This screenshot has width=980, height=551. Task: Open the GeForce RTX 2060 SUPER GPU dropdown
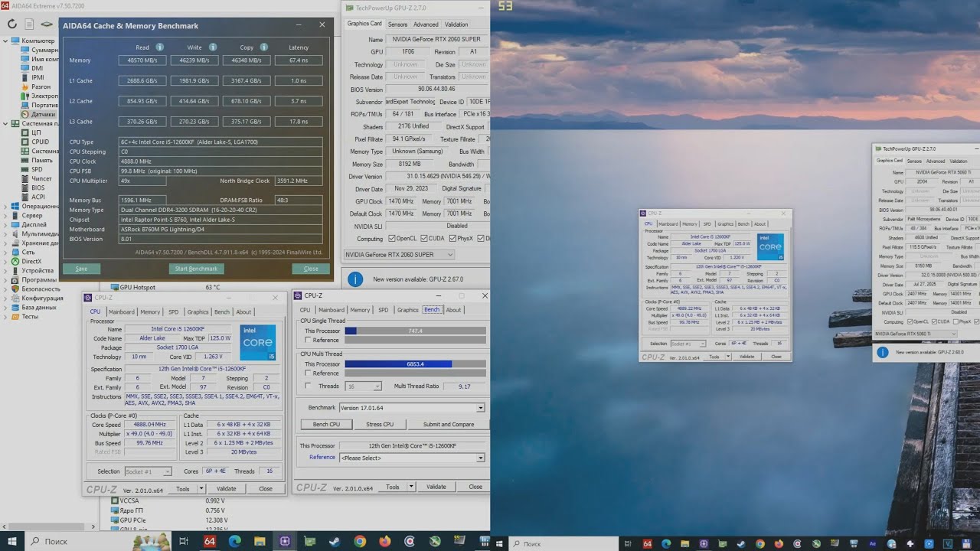(399, 254)
